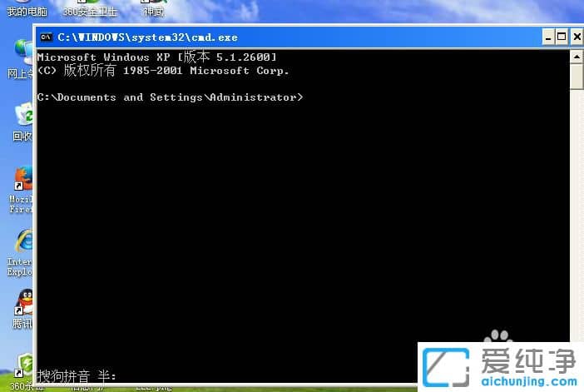Click the Microsoft Corp. copyright text line
The image size is (584, 392).
[164, 71]
